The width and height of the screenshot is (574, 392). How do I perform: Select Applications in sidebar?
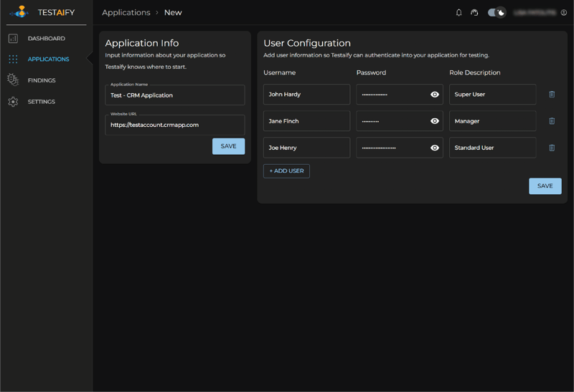[x=48, y=59]
